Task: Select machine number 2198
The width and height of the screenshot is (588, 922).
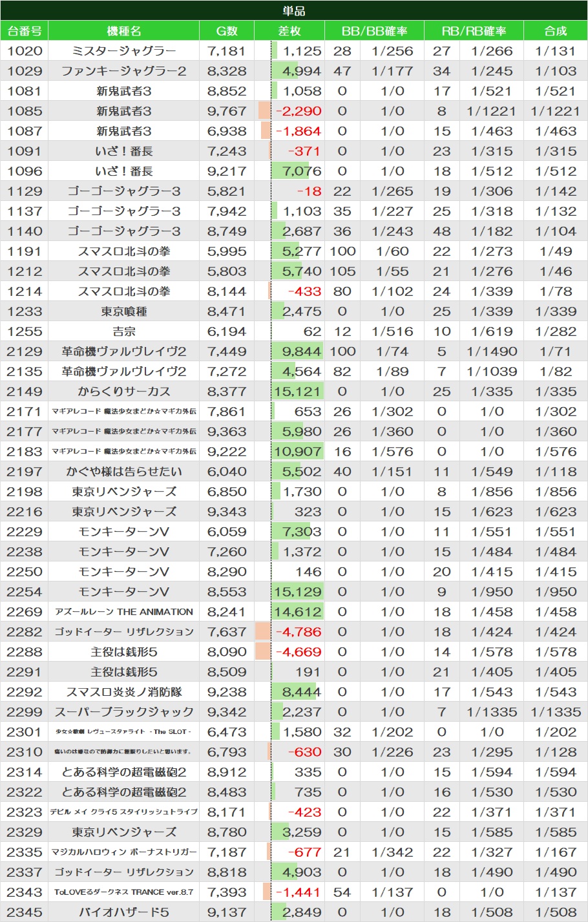Action: 25,492
